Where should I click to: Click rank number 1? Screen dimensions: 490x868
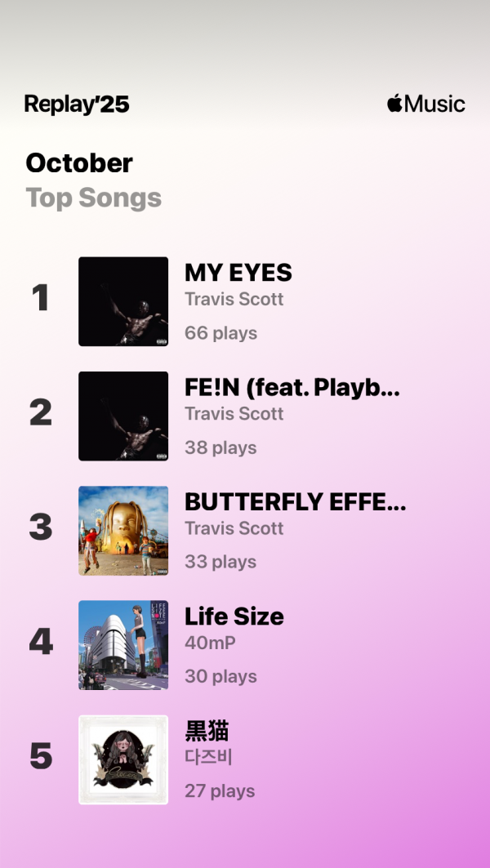pyautogui.click(x=40, y=299)
